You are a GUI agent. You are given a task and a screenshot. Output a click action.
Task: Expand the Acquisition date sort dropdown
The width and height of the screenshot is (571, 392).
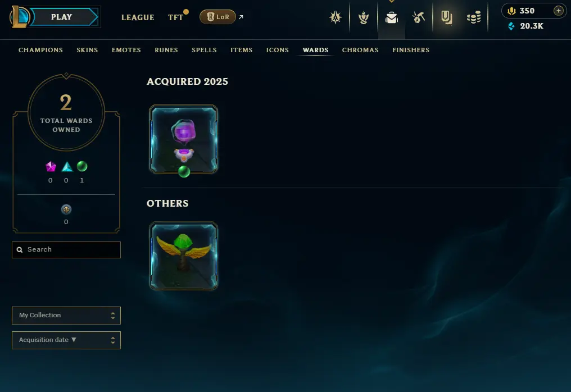(x=66, y=340)
